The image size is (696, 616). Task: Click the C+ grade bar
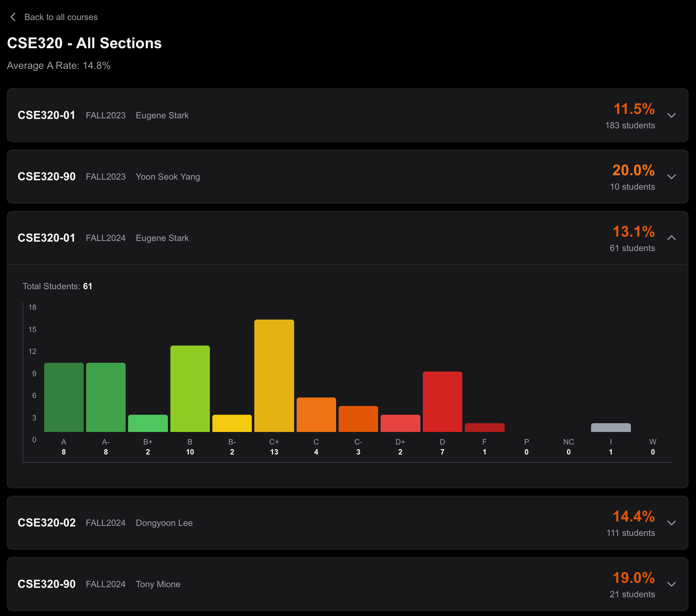pos(274,376)
